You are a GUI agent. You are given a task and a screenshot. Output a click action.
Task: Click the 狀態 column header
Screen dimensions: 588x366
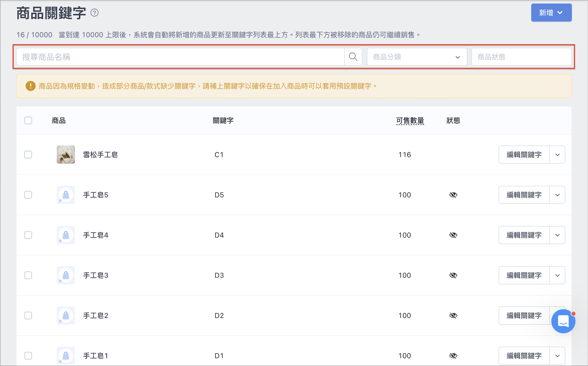(x=453, y=121)
